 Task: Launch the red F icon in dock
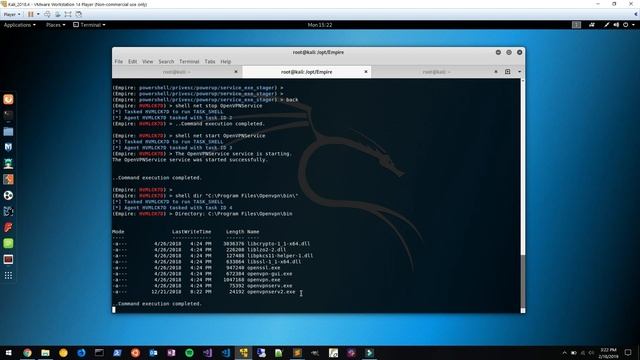(x=8, y=227)
